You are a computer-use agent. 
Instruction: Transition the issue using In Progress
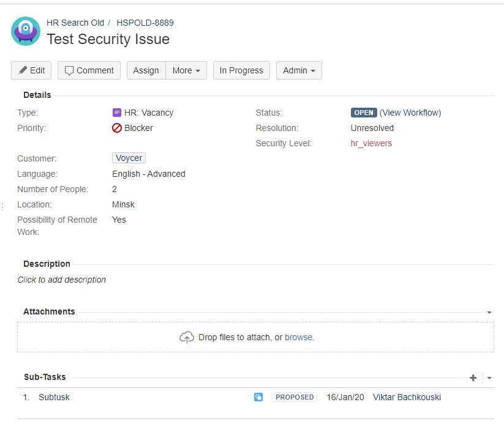pyautogui.click(x=241, y=70)
